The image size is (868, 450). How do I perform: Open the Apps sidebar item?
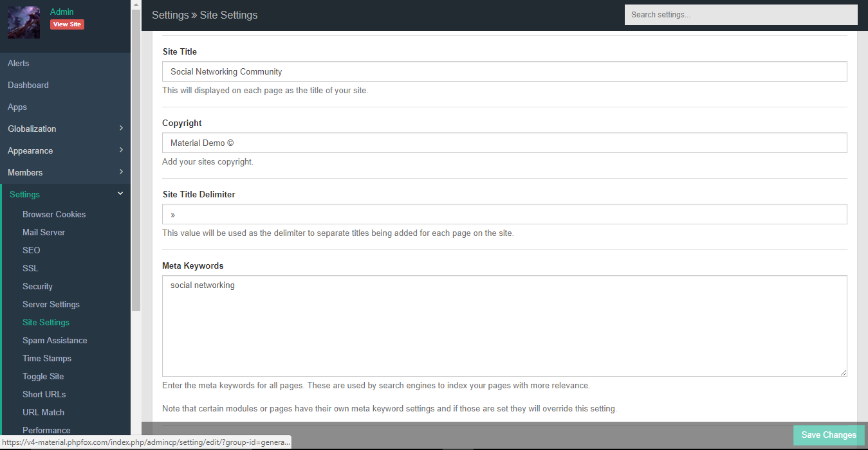pyautogui.click(x=17, y=107)
